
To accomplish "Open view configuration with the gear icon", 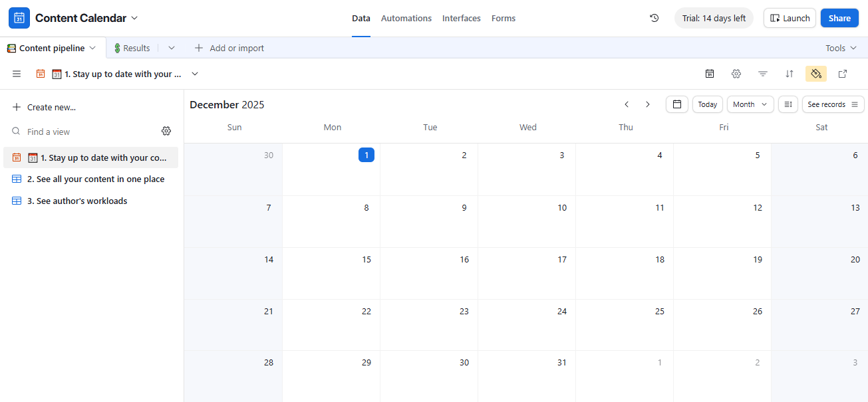I will pyautogui.click(x=736, y=74).
